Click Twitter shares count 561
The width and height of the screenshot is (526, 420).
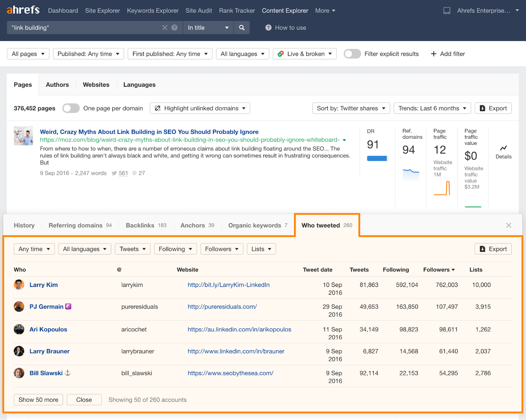click(123, 173)
